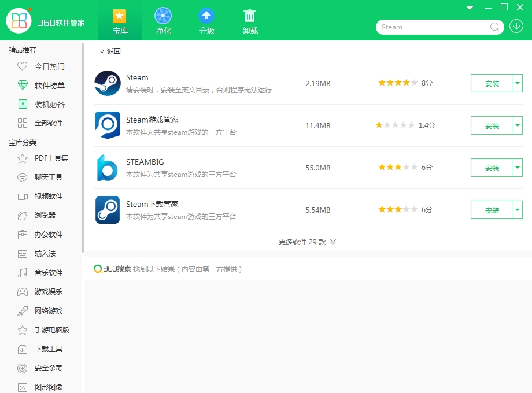Click the camera icon for 视频软件
This screenshot has width=532, height=393.
pyautogui.click(x=23, y=196)
